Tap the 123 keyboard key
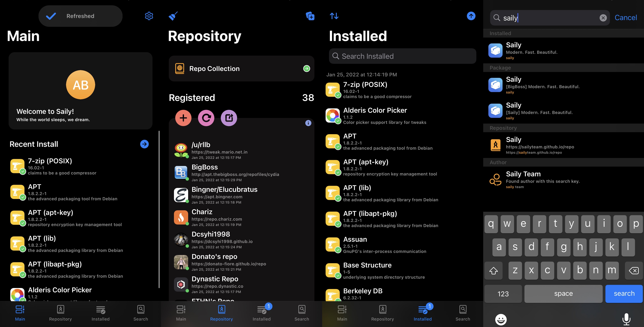 coord(503,293)
